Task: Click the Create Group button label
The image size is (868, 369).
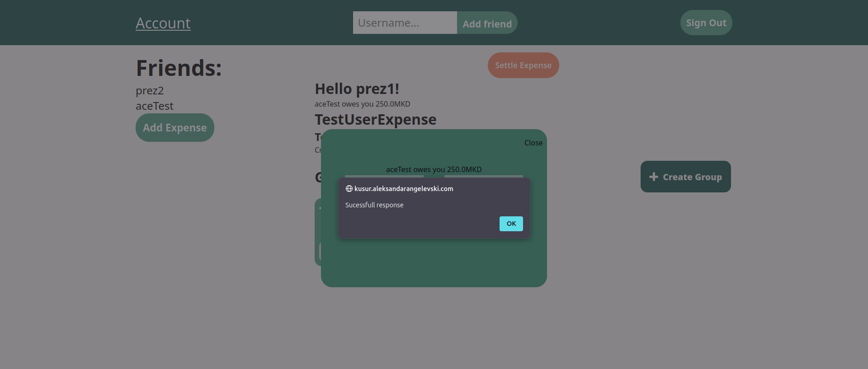Action: [692, 177]
